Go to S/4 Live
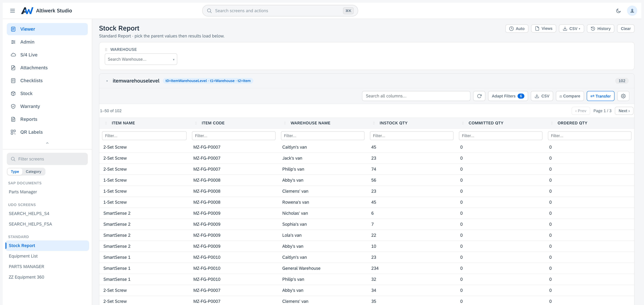The width and height of the screenshot is (644, 305). coord(47,55)
